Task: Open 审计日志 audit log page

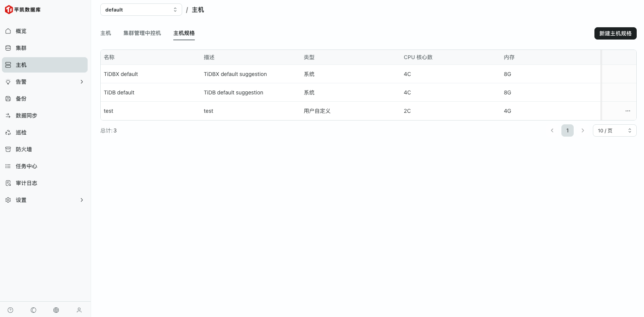Action: point(26,183)
